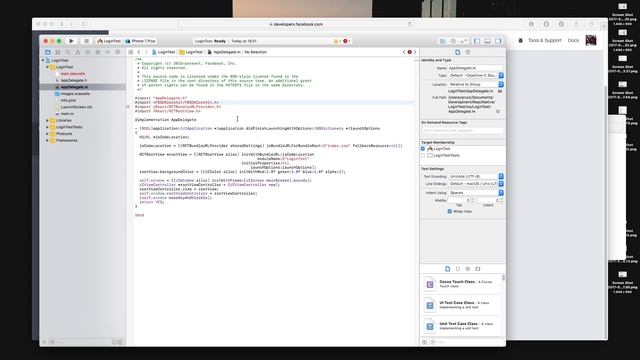
Task: Open the Line Endings dropdown
Action: pyautogui.click(x=476, y=184)
